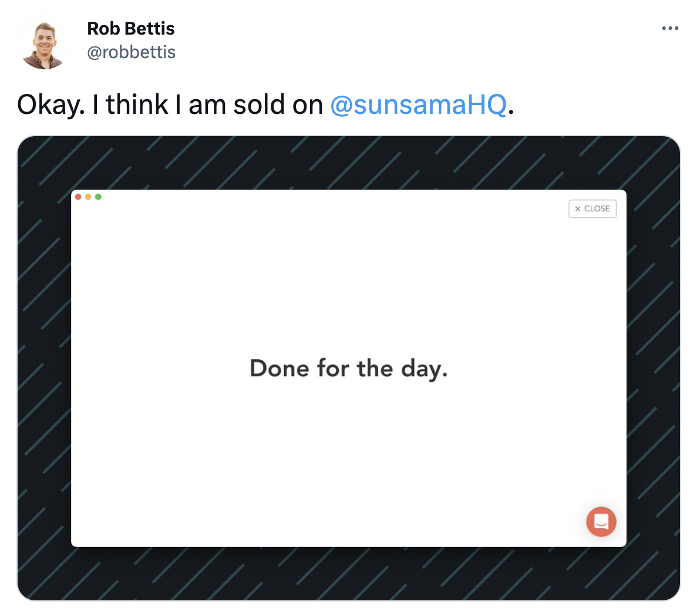Image resolution: width=700 pixels, height=615 pixels.
Task: Click the word "think" in the tweet
Action: [137, 105]
